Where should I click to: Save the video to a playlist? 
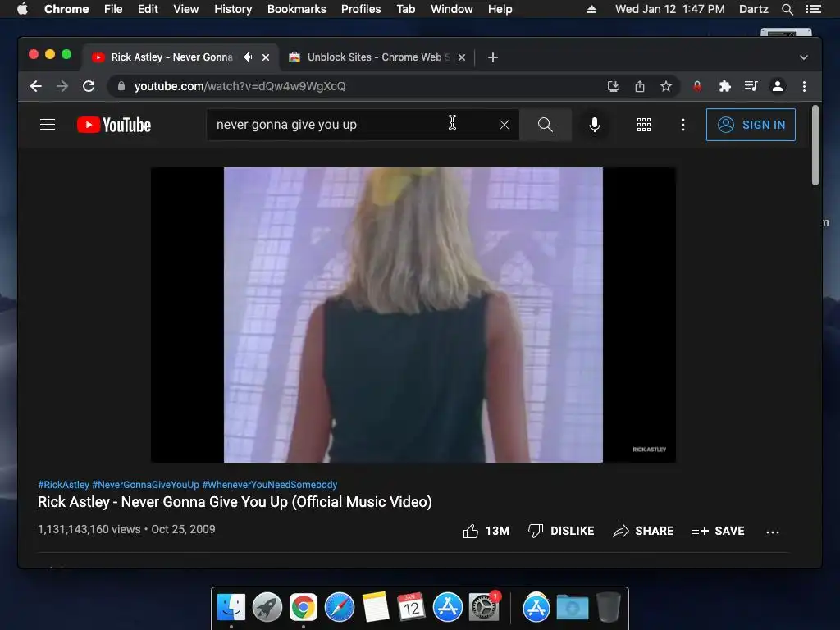[x=719, y=531]
